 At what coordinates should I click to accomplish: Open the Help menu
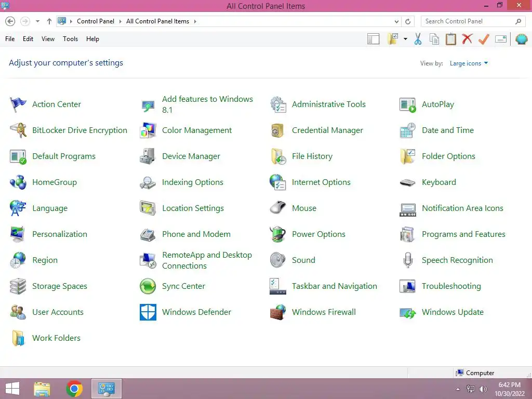(x=92, y=39)
